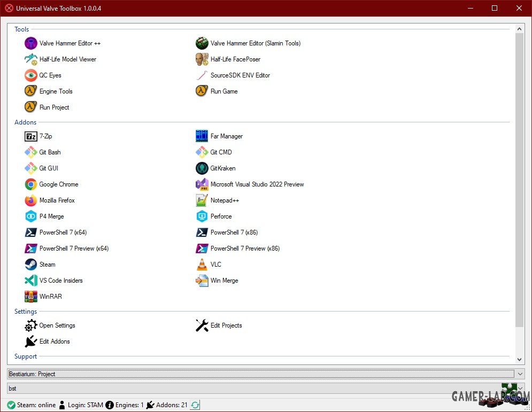Screen dimensions: 532x412
Task: Click the Open Settings label
Action: point(57,325)
